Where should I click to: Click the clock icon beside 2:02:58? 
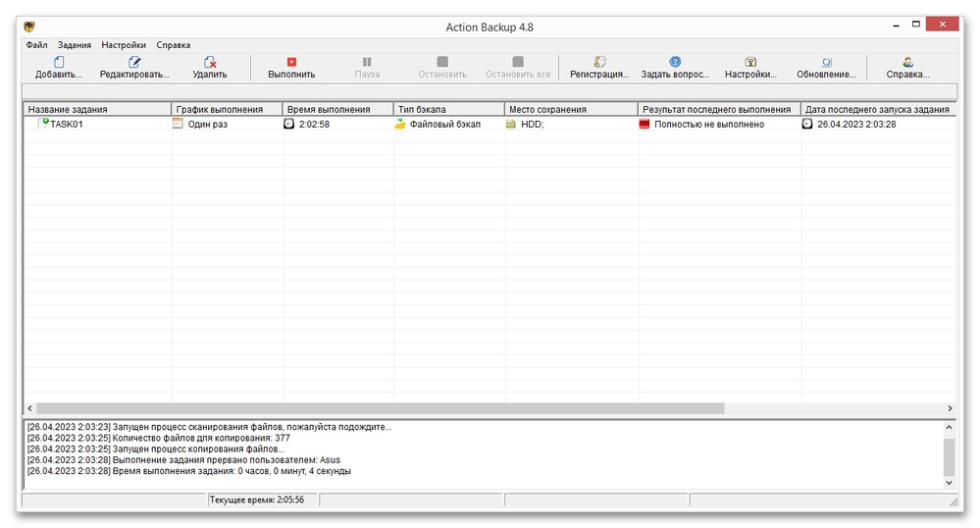pyautogui.click(x=288, y=124)
